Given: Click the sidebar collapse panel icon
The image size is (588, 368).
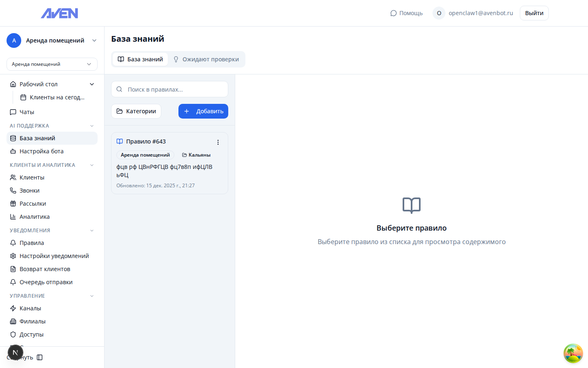Looking at the screenshot, I should 40,357.
